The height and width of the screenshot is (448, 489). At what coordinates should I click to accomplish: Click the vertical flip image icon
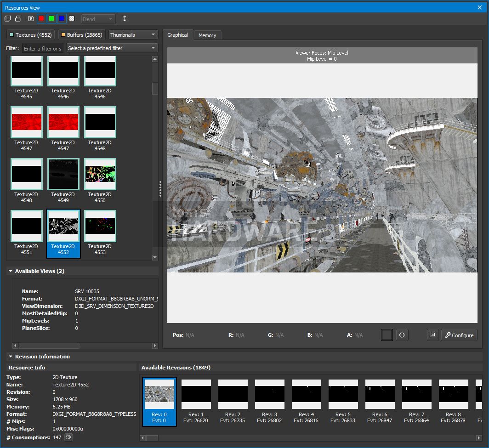pyautogui.click(x=124, y=18)
